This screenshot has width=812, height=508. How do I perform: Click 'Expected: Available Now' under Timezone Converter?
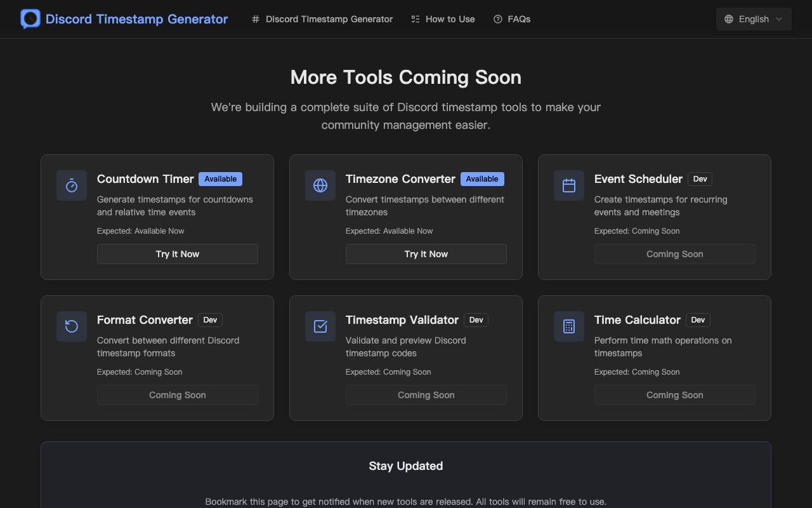390,231
